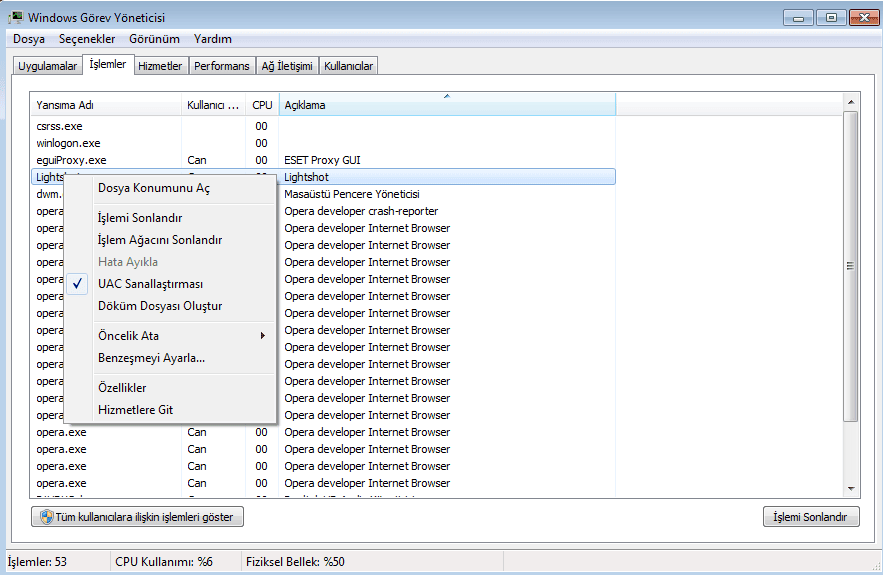Image resolution: width=883 pixels, height=575 pixels.
Task: Open the Görünüm menu
Action: pos(154,39)
